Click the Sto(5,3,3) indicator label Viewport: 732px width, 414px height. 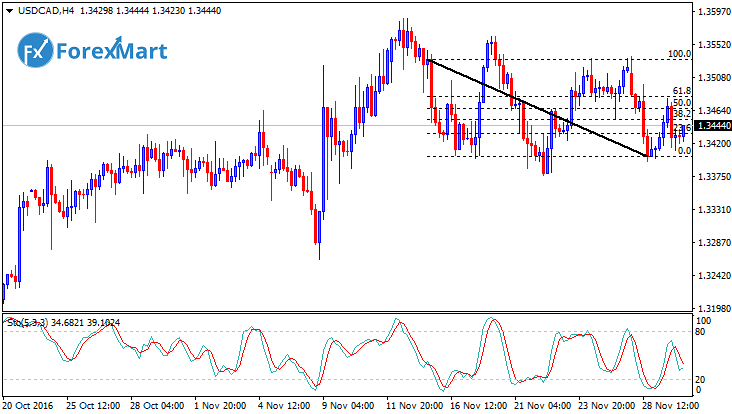[30, 322]
